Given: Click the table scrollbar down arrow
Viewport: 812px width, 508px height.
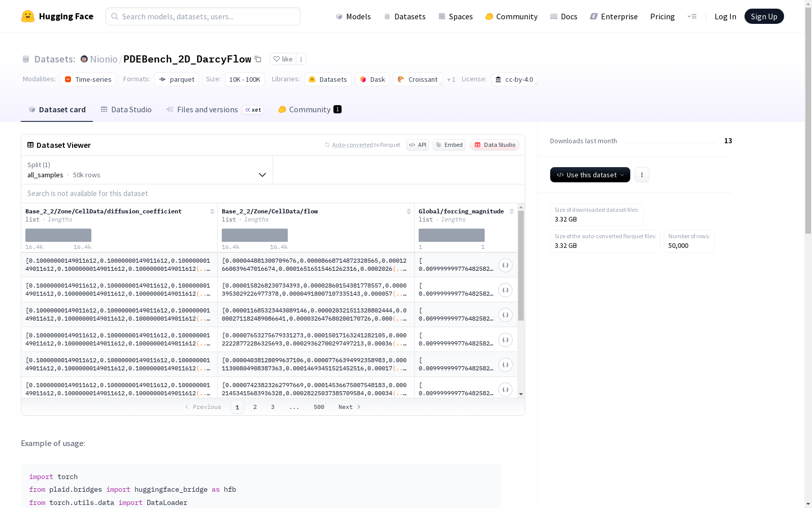Looking at the screenshot, I should [521, 394].
